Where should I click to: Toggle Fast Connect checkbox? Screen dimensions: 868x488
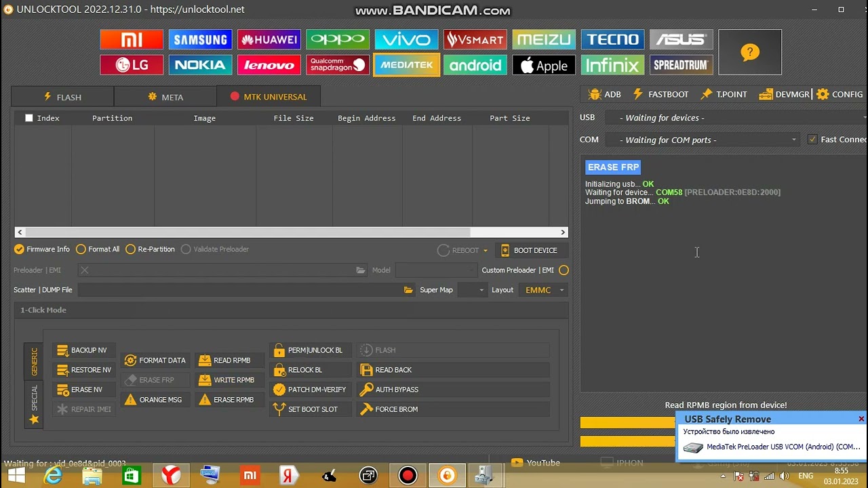pos(812,140)
